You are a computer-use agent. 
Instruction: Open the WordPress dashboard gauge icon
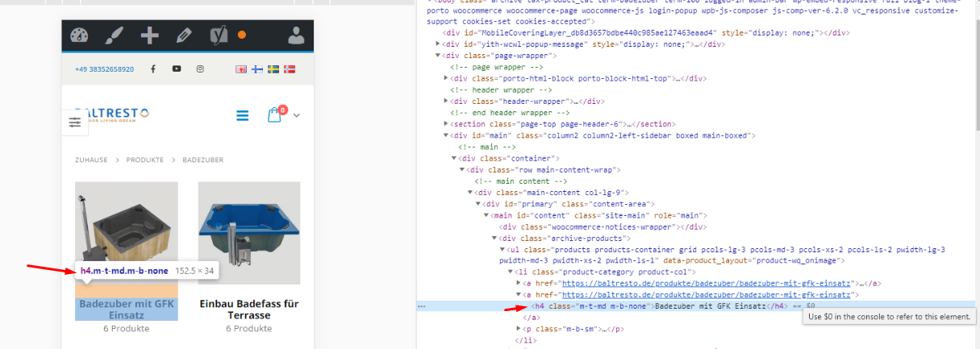pyautogui.click(x=78, y=35)
